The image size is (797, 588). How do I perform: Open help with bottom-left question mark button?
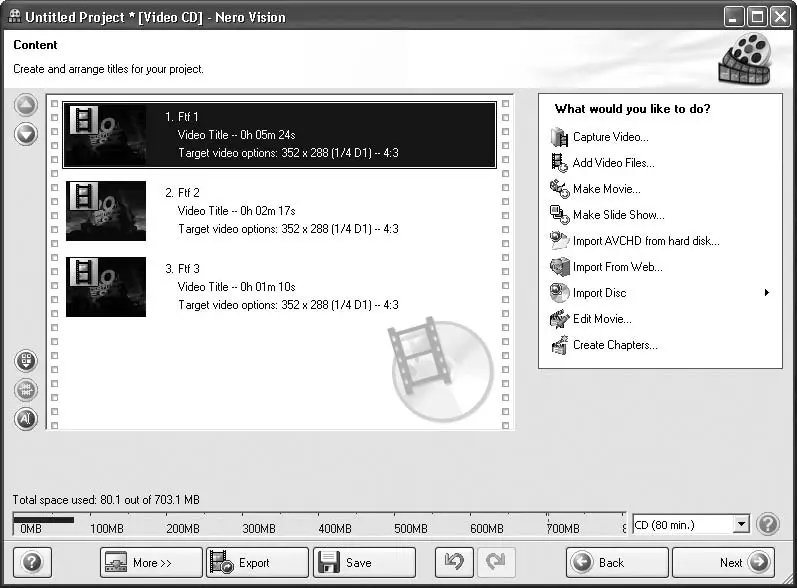point(32,563)
